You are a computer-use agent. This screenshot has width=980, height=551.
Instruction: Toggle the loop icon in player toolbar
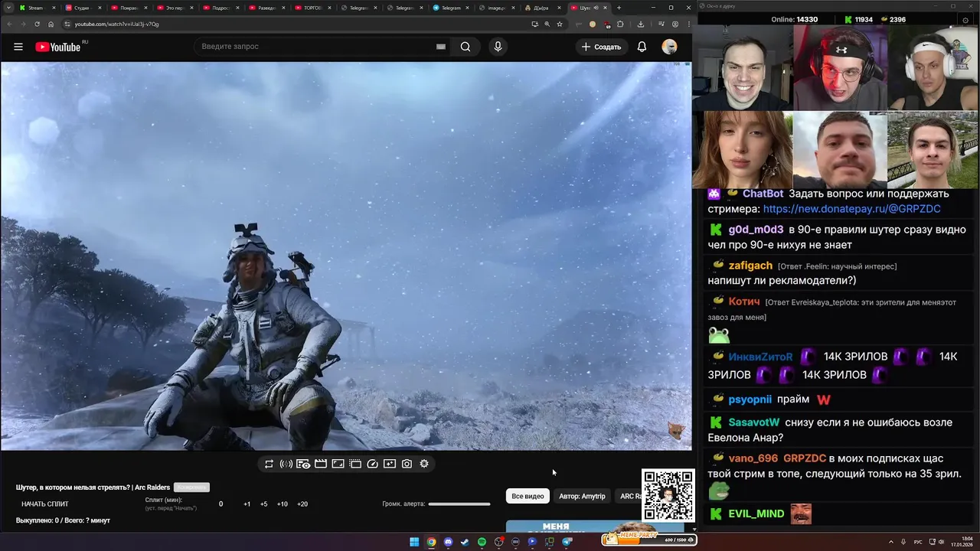pos(269,464)
